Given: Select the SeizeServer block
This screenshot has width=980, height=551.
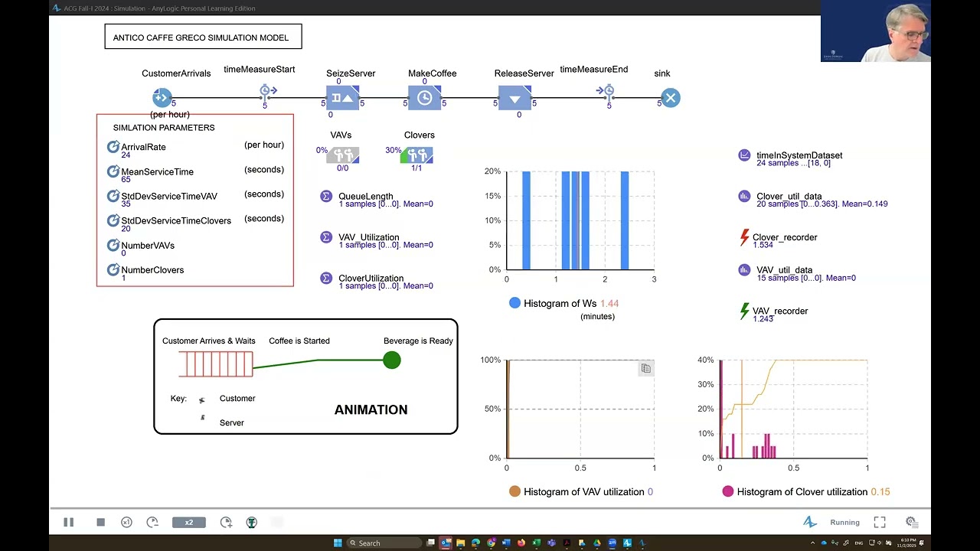Looking at the screenshot, I should tap(342, 98).
